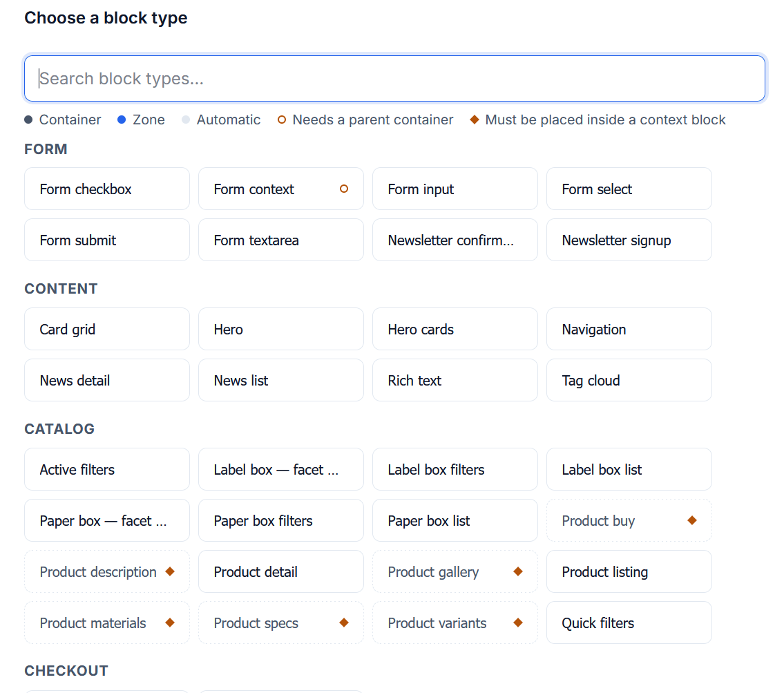The height and width of the screenshot is (693, 784).
Task: Click the CONTENT section heading
Action: click(61, 289)
